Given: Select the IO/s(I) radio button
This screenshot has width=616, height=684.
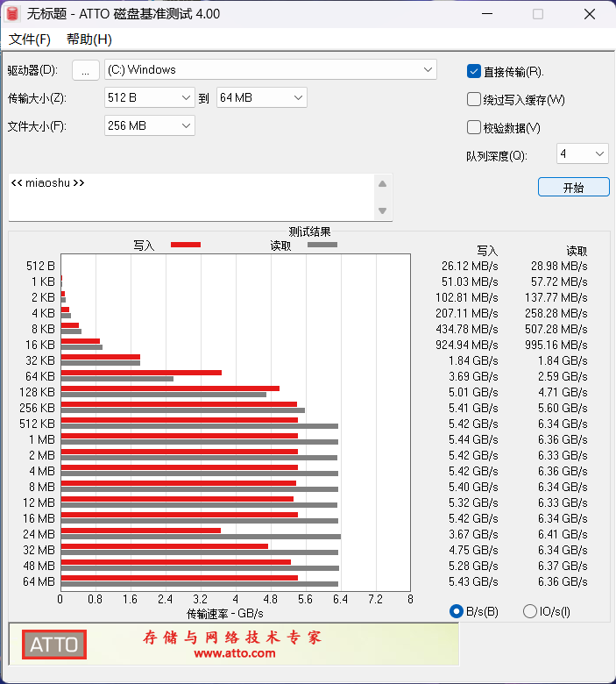Looking at the screenshot, I should (529, 611).
